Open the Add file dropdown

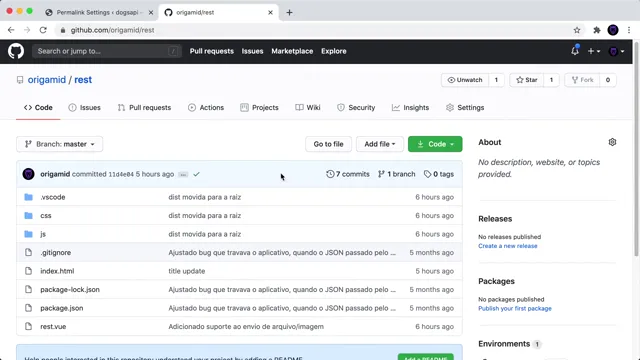click(380, 144)
